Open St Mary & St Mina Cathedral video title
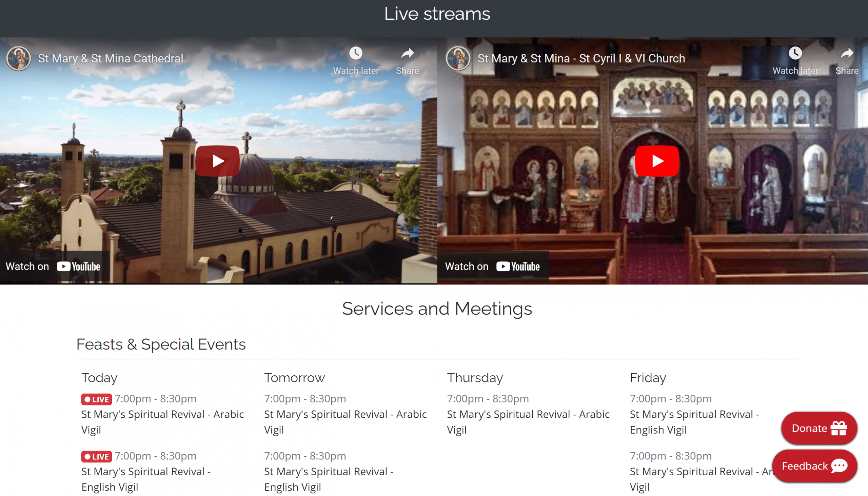Image resolution: width=868 pixels, height=496 pixels. point(111,59)
